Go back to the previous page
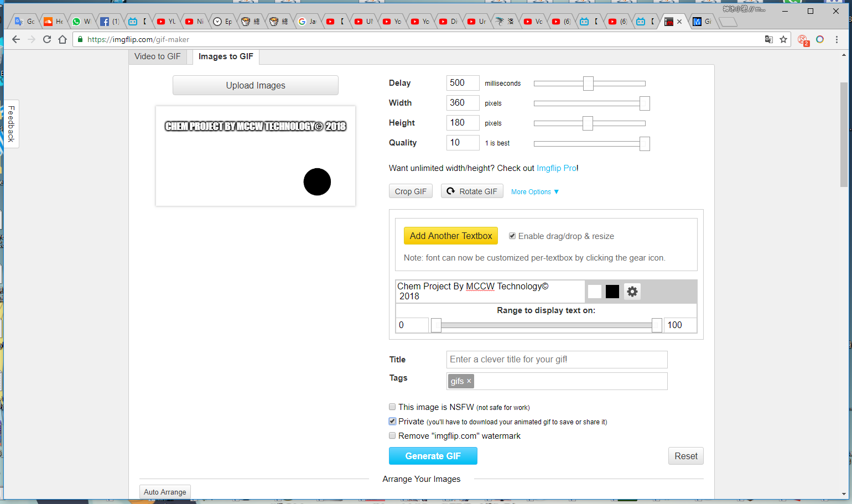The width and height of the screenshot is (852, 504). [16, 39]
